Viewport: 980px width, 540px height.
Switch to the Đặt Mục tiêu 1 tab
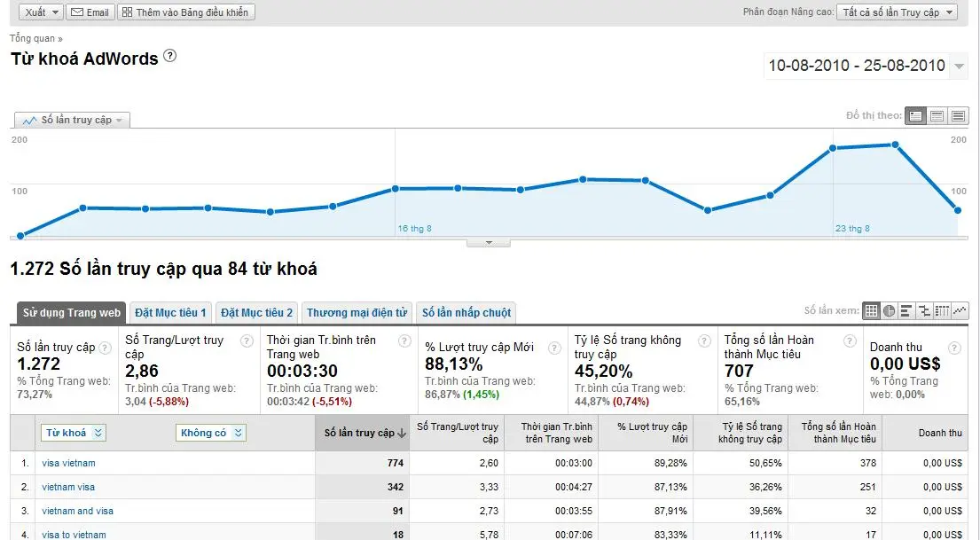pyautogui.click(x=170, y=313)
